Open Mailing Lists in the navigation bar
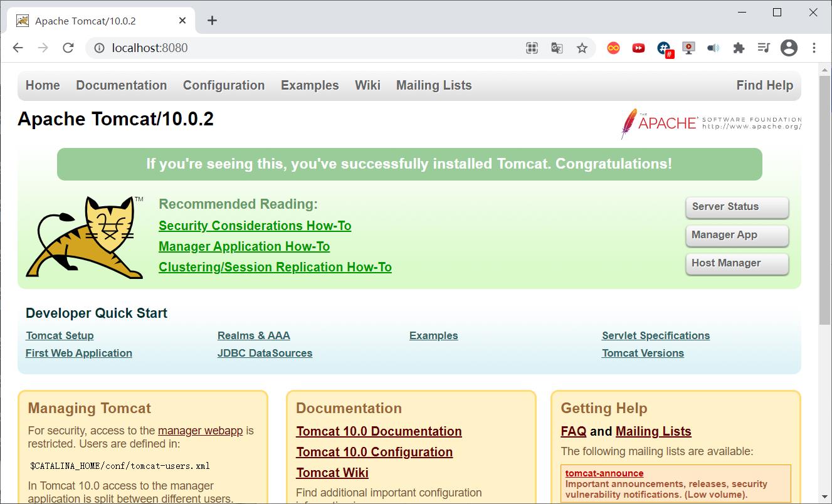 [x=434, y=85]
